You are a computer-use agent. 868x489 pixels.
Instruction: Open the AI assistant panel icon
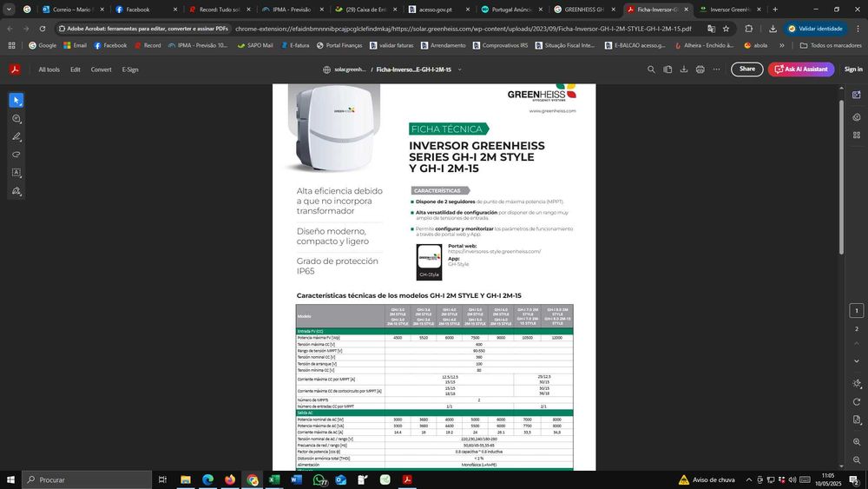pos(857,95)
